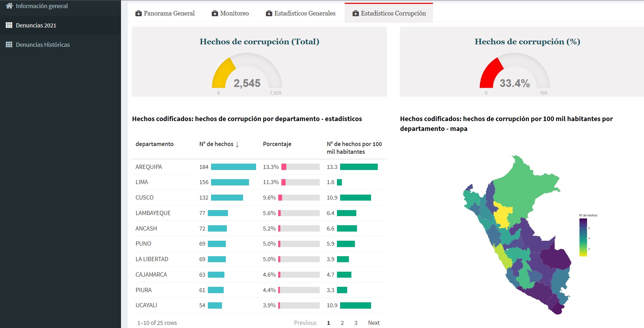Click the Previous pagination control
The width and height of the screenshot is (644, 328).
pos(305,322)
